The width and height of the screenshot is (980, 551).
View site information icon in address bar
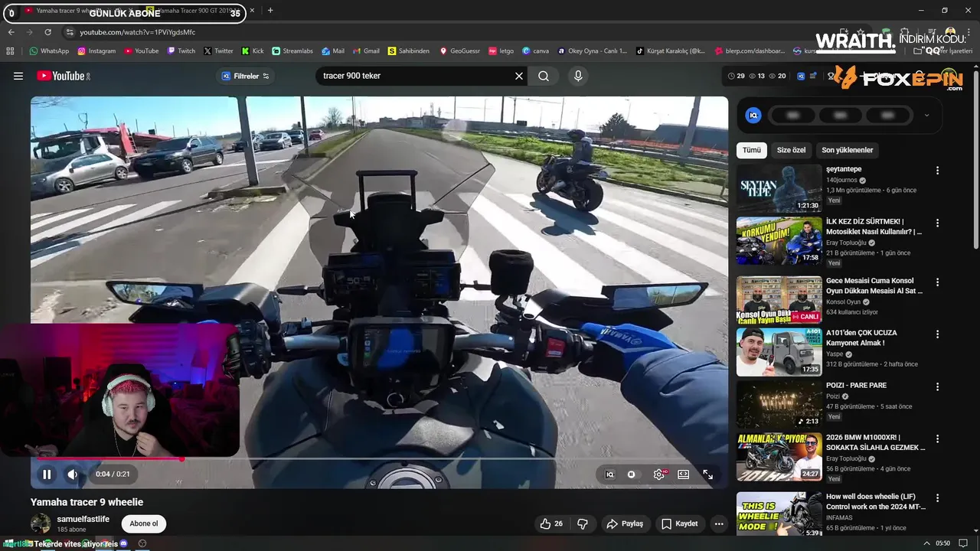[70, 32]
